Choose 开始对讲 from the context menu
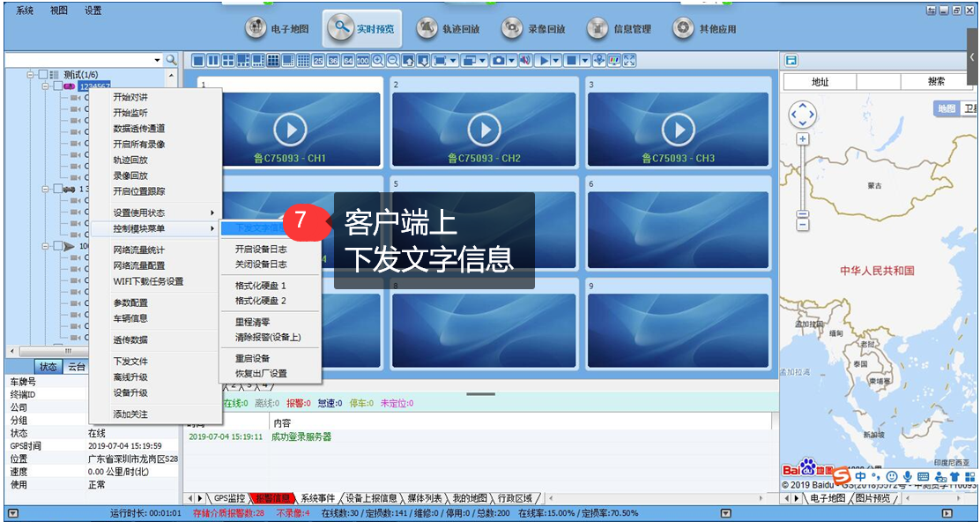Screen dimensions: 980x522 (x=130, y=97)
